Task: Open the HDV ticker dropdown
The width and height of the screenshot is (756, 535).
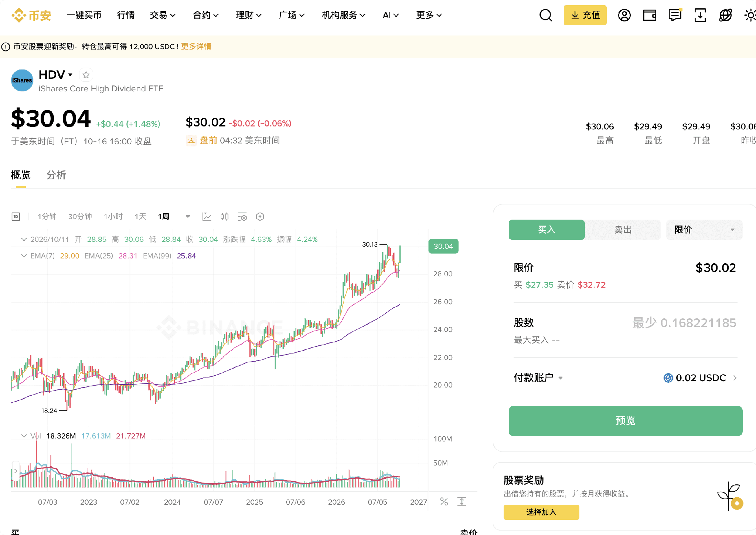Action: coord(70,75)
